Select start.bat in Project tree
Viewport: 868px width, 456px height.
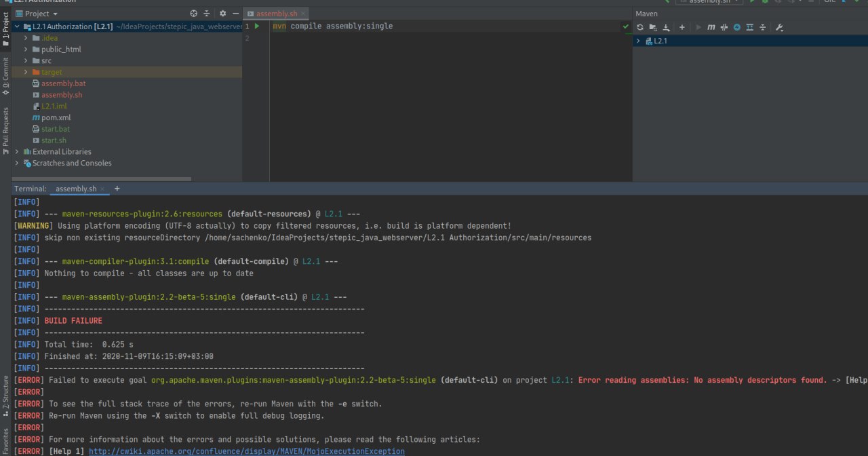55,129
